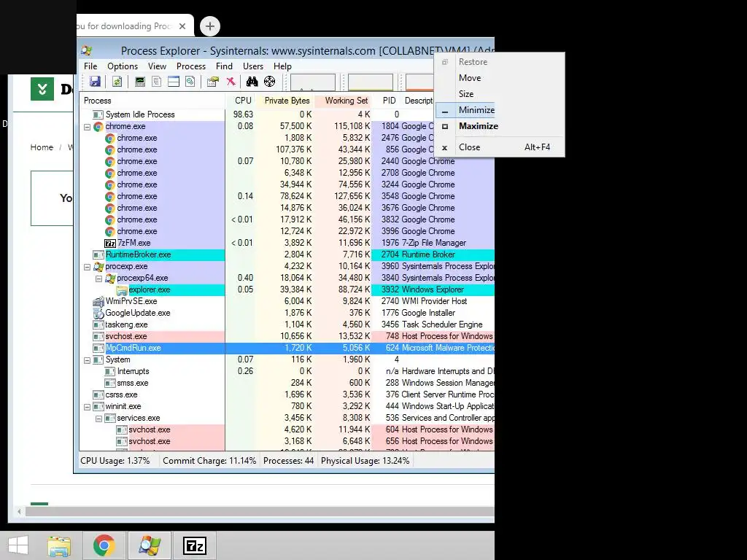This screenshot has width=747, height=560.
Task: Click the Show Process Tree toolbar icon
Action: pos(156,82)
